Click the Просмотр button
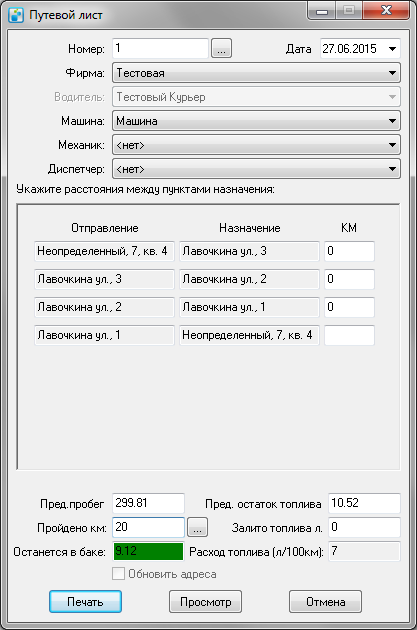 pos(205,601)
